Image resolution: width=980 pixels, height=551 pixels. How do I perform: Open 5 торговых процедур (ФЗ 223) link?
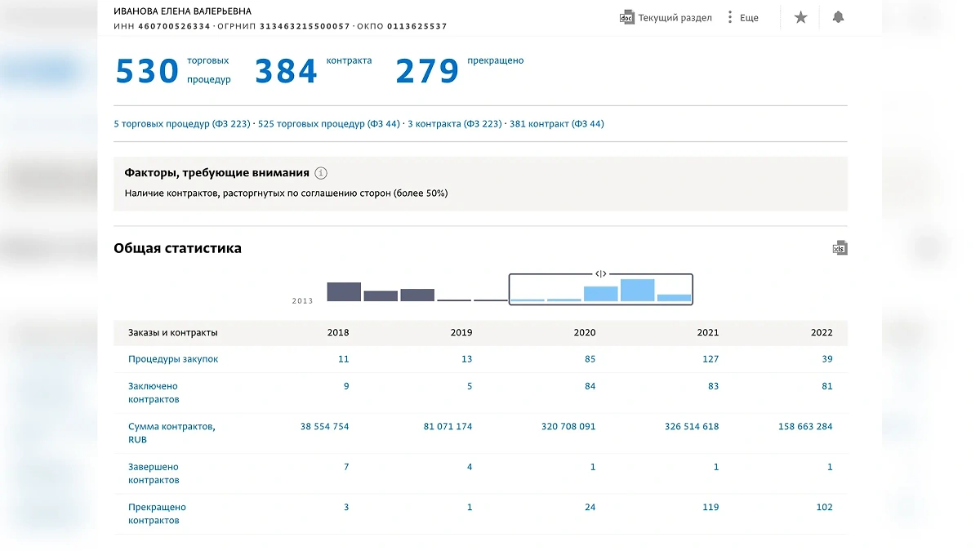coord(182,124)
